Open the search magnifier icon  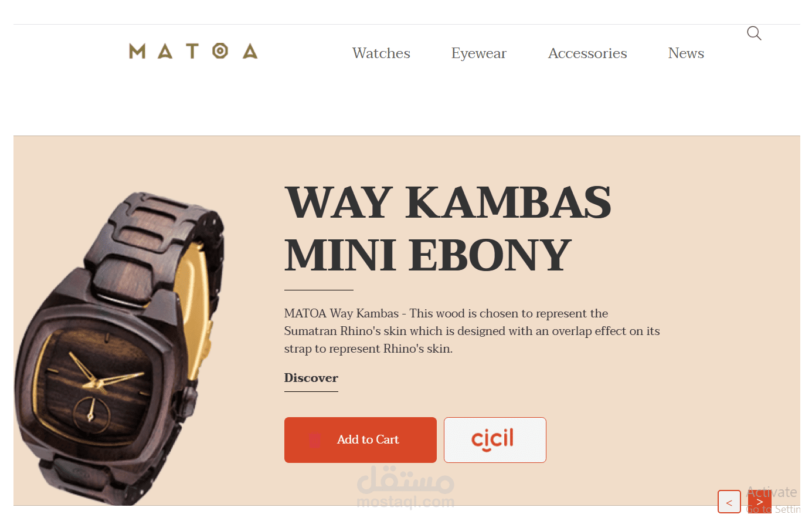coord(754,33)
